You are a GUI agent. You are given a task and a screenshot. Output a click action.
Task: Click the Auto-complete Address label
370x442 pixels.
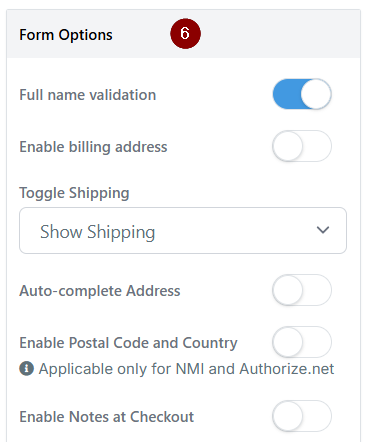pyautogui.click(x=100, y=291)
